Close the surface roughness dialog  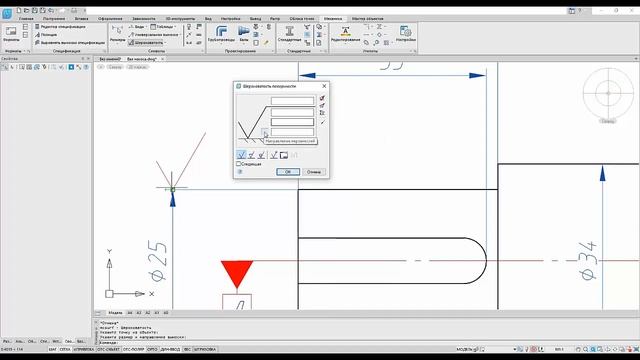coord(324,86)
